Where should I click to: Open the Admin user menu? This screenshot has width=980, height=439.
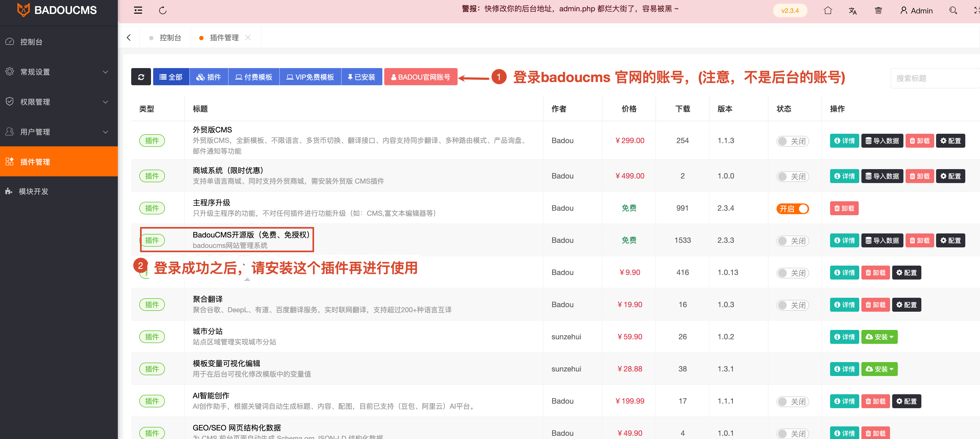click(916, 11)
